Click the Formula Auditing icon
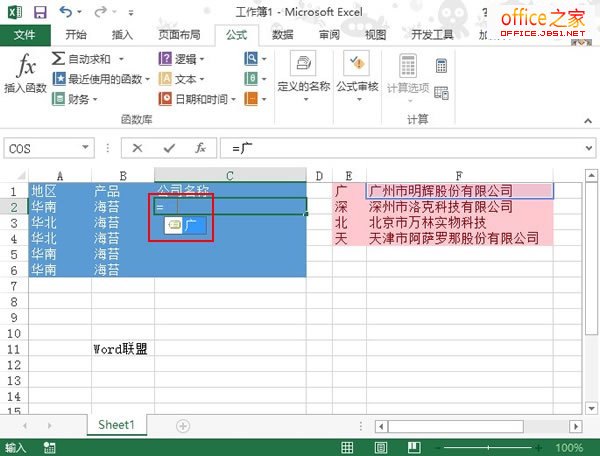The height and width of the screenshot is (456, 600). point(356,63)
